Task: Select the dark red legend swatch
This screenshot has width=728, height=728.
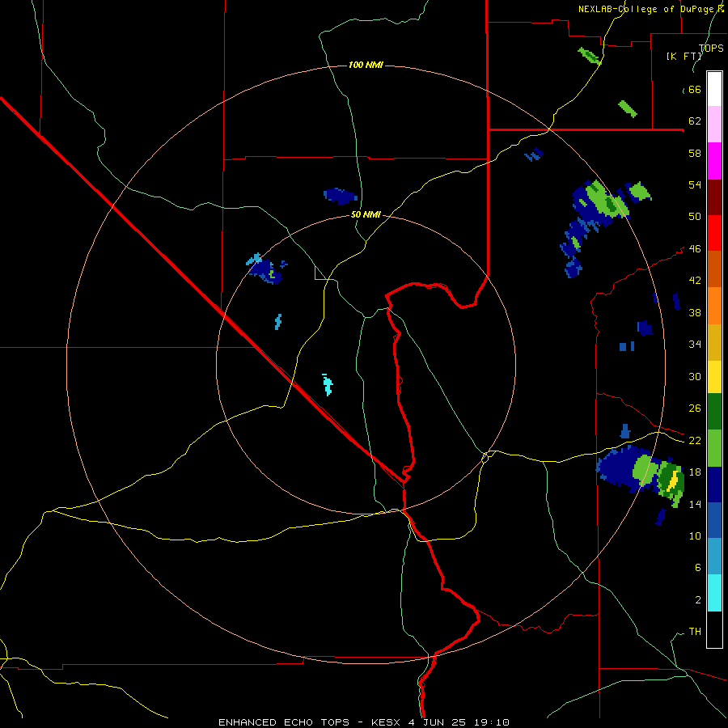Action: [714, 197]
